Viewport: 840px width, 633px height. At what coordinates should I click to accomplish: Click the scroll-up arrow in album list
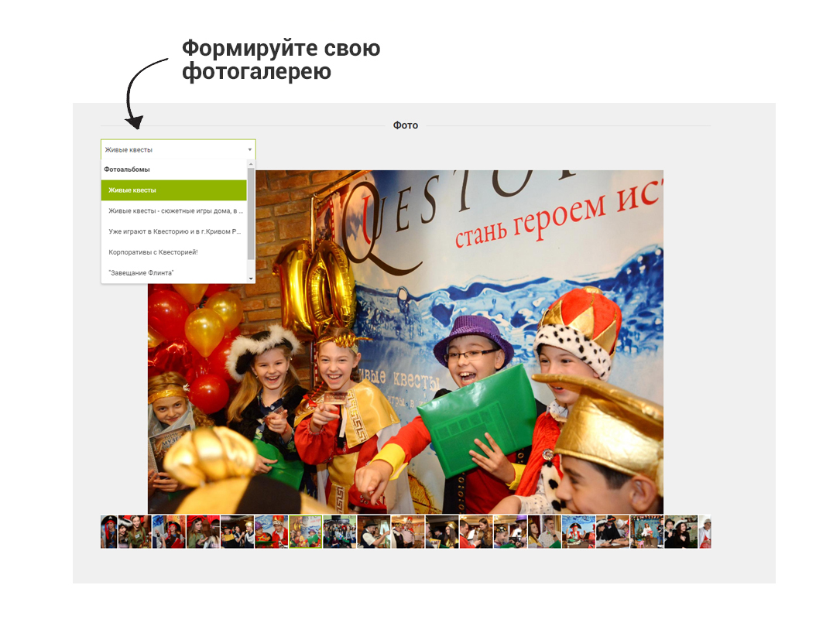point(251,164)
